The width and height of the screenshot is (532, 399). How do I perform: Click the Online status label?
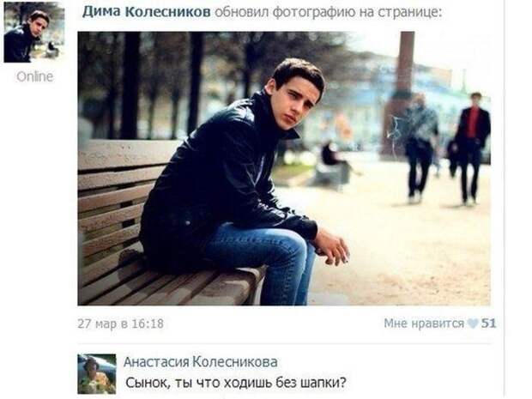click(34, 76)
